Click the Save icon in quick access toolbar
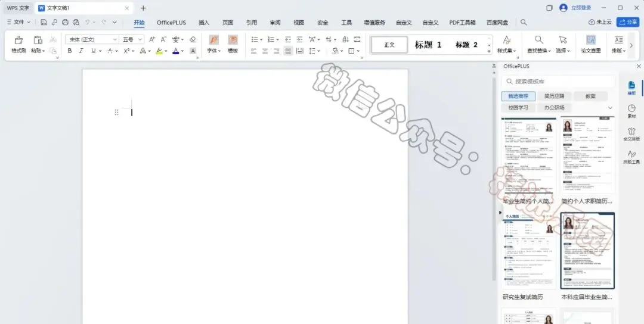Viewport: 644px width, 324px height. coord(44,22)
